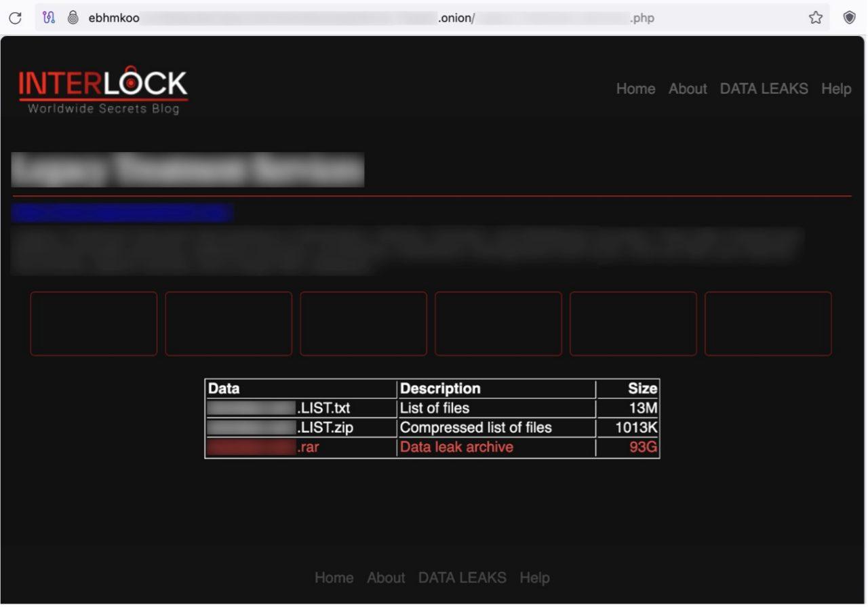
Task: Click the highlighted blue link below the title
Action: [x=121, y=212]
